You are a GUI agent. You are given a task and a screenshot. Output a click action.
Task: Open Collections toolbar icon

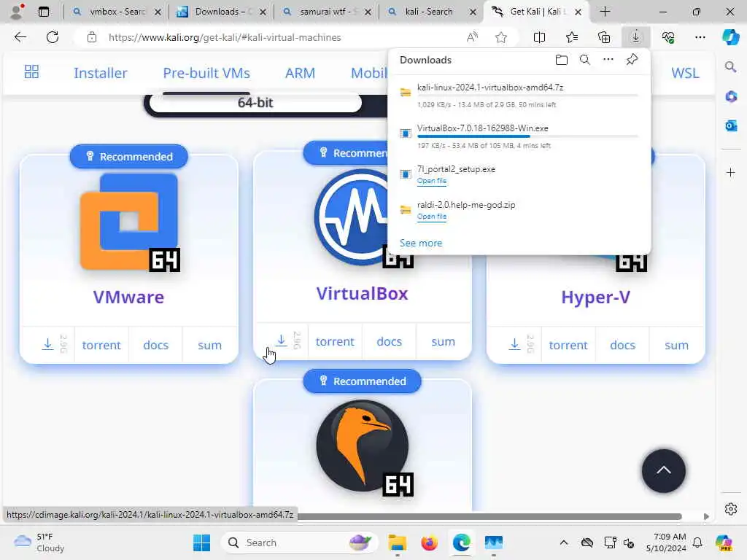(x=604, y=37)
